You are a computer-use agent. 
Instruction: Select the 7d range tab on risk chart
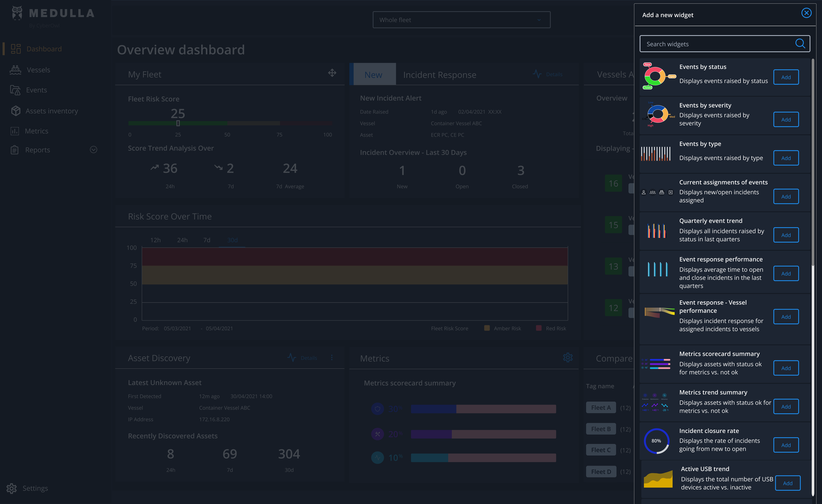[x=206, y=240]
